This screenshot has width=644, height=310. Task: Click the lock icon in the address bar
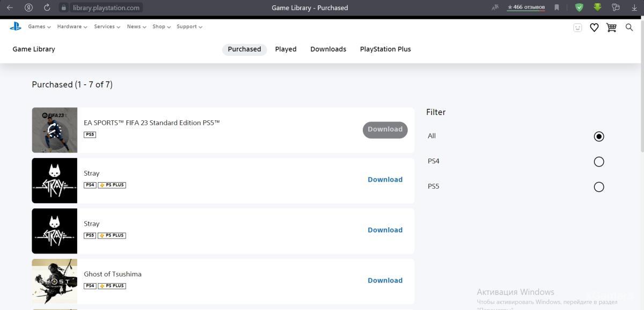(x=64, y=8)
